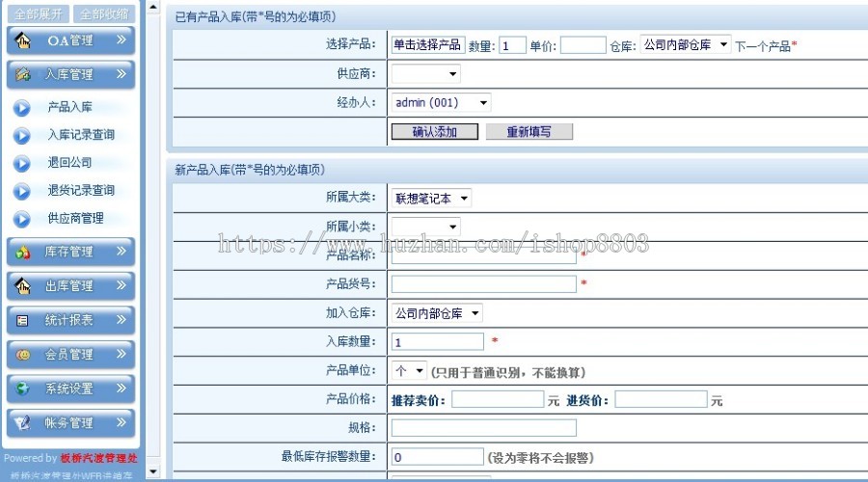Click the blue arrow icon beside 退货记录查询
This screenshot has height=482, width=868.
click(21, 191)
